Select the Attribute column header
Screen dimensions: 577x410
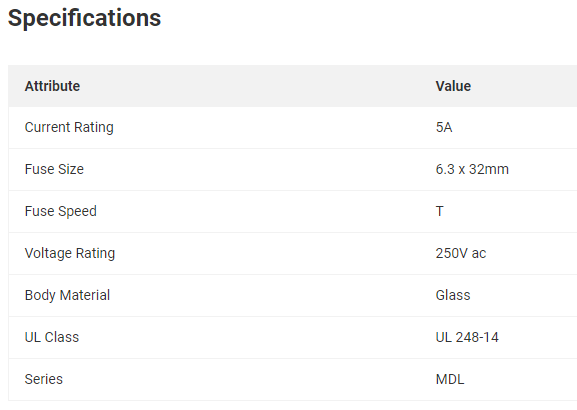(x=52, y=86)
